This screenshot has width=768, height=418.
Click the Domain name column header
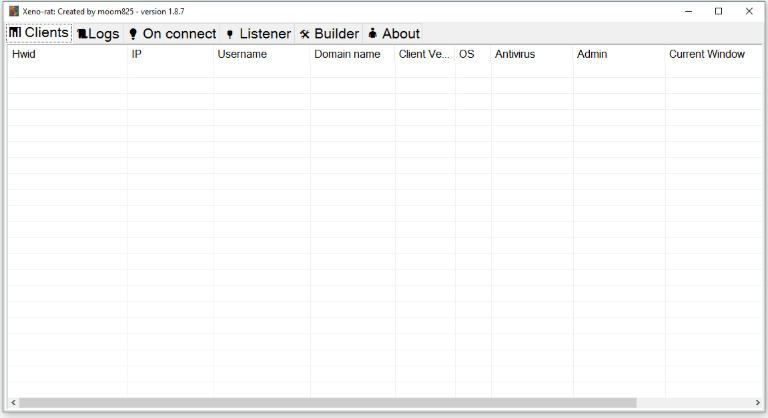(x=352, y=54)
